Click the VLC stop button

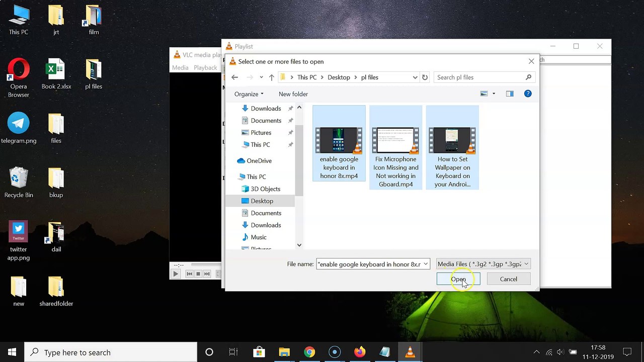tap(198, 274)
